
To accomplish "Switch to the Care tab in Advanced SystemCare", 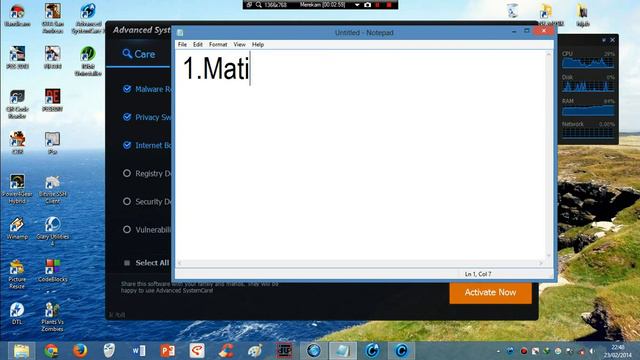I will (x=139, y=54).
